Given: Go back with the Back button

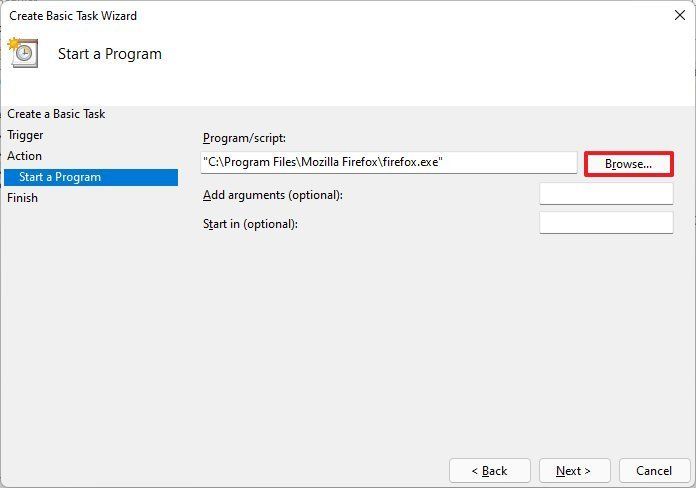Looking at the screenshot, I should pyautogui.click(x=490, y=471).
